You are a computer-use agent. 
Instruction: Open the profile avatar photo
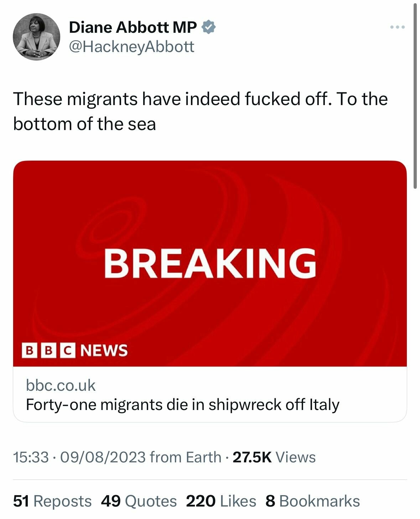click(x=36, y=37)
